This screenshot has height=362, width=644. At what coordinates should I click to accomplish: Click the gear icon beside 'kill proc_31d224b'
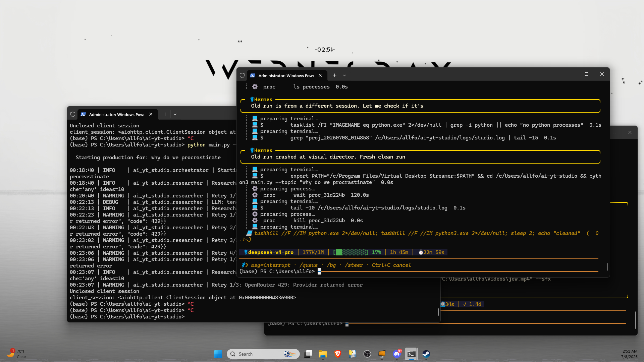coord(255,221)
